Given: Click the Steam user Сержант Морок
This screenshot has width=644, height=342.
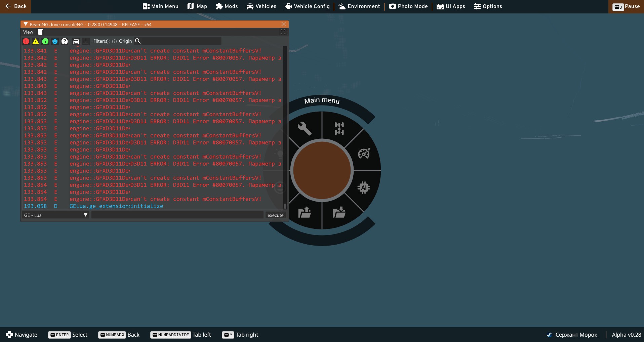Looking at the screenshot, I should click(572, 335).
